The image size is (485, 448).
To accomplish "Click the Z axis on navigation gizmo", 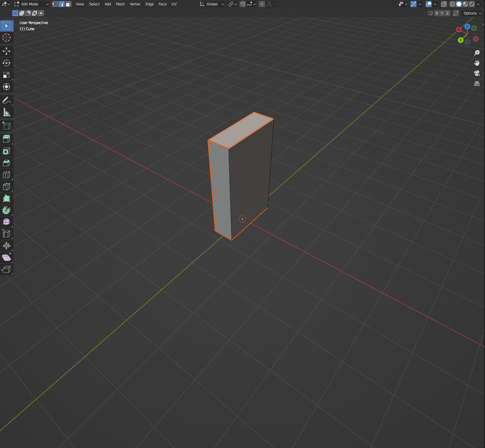I will pyautogui.click(x=467, y=26).
